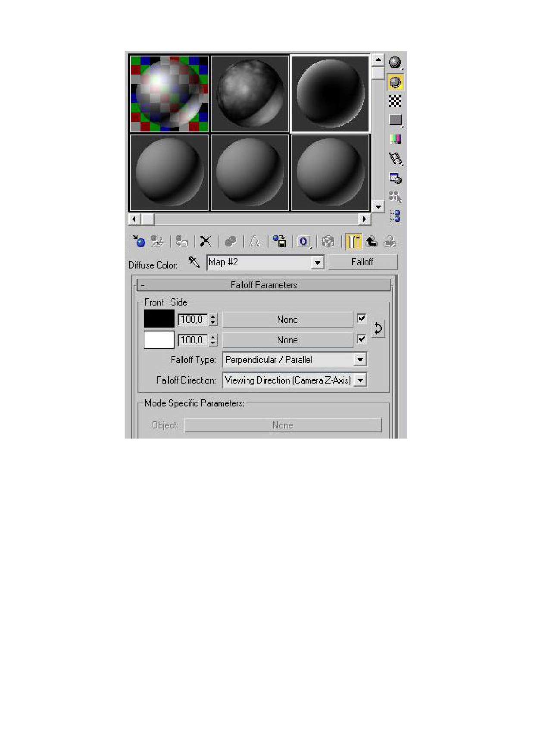Select the dark falloff sphere sample slot

click(x=331, y=94)
